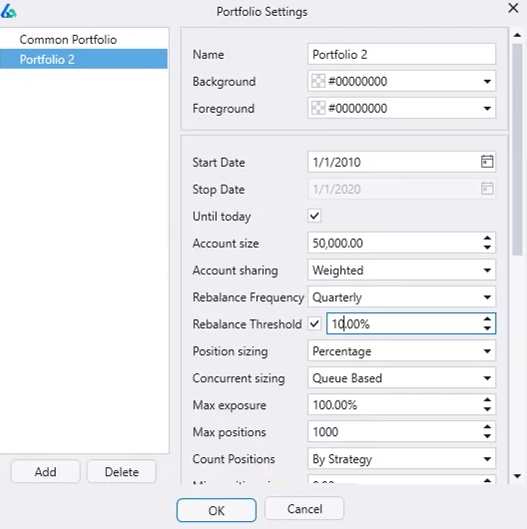The width and height of the screenshot is (527, 529).
Task: Increase Max positions with up arrow
Action: pyautogui.click(x=487, y=427)
